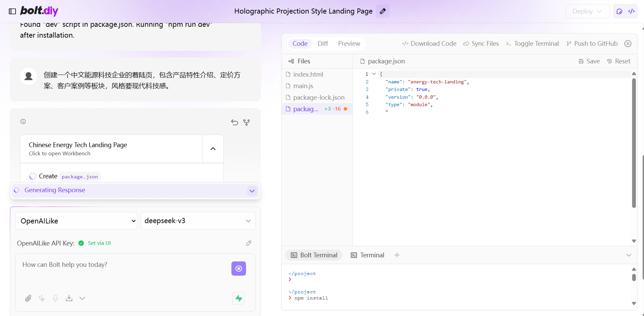Image resolution: width=644 pixels, height=316 pixels.
Task: Click Download Code
Action: point(429,43)
